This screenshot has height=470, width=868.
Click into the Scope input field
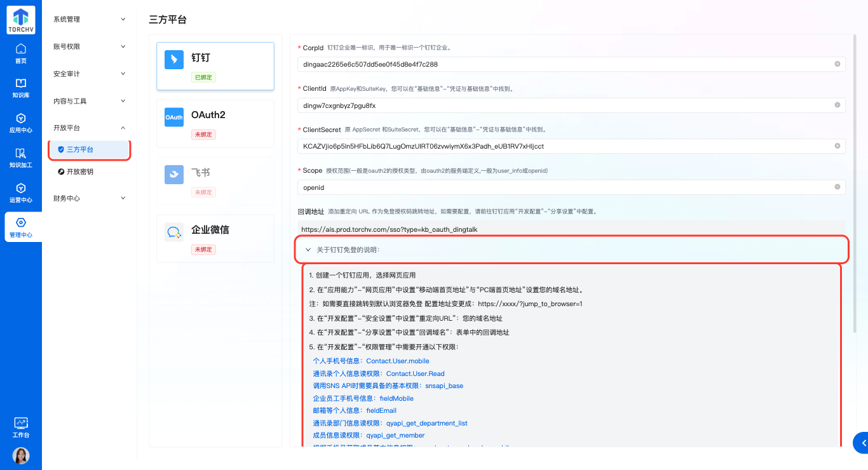[566, 187]
